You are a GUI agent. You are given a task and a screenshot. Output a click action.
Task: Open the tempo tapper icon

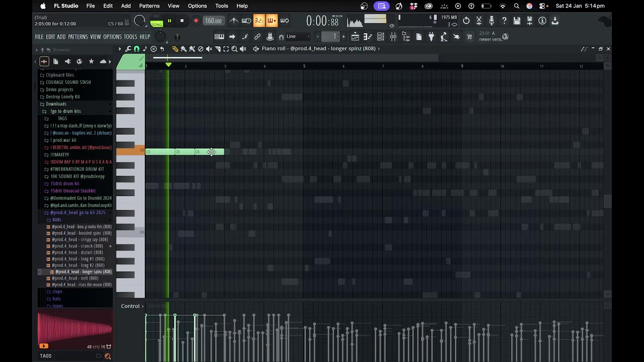click(444, 37)
